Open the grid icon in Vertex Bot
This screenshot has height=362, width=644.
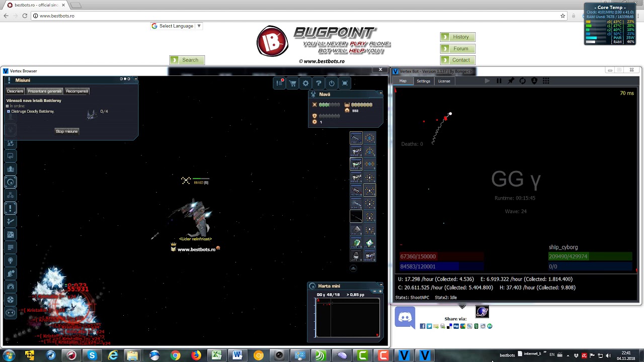546,81
